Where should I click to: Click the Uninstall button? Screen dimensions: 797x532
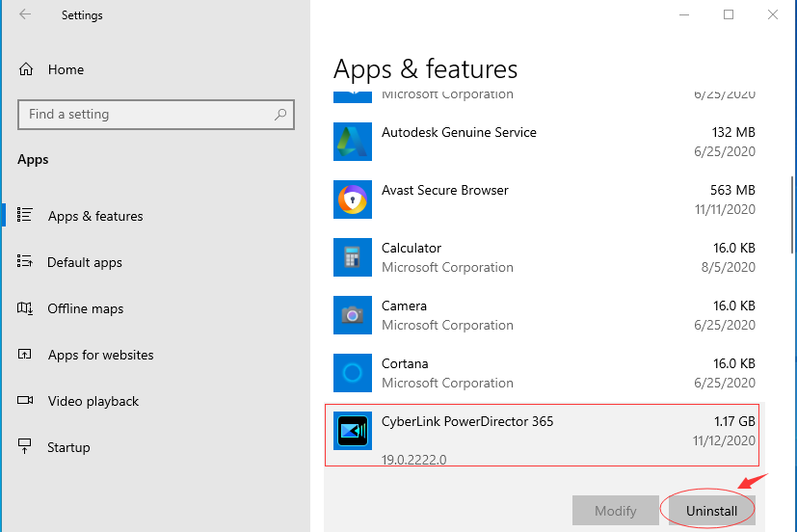(711, 511)
